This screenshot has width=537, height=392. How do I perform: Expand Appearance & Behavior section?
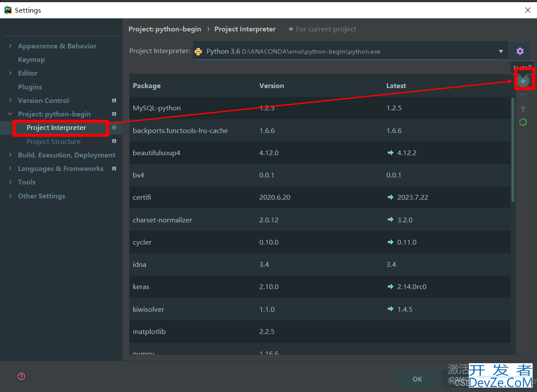coord(10,46)
